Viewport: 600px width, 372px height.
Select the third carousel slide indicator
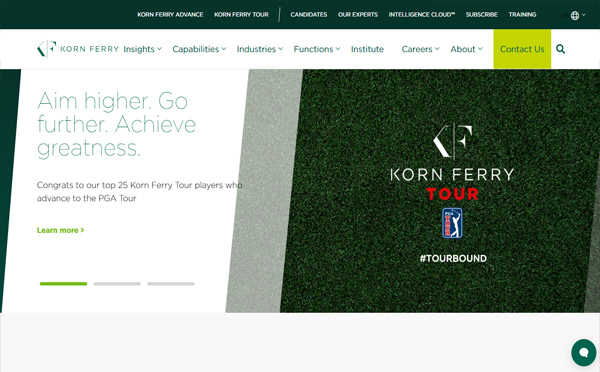click(171, 284)
